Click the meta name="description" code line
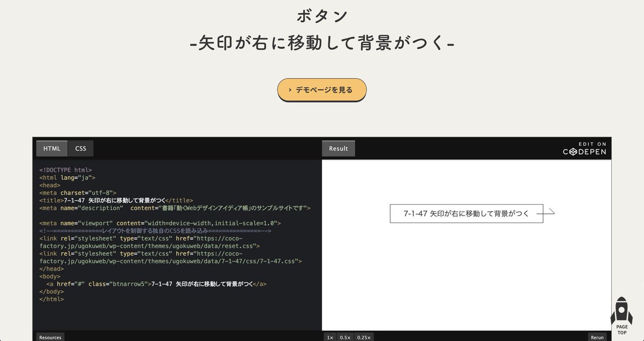The height and width of the screenshot is (341, 644). tap(175, 207)
